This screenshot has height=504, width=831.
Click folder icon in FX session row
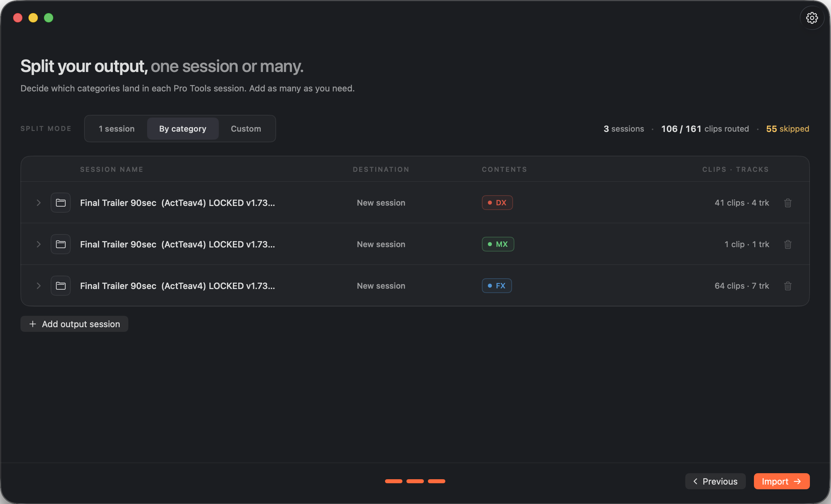pos(61,286)
